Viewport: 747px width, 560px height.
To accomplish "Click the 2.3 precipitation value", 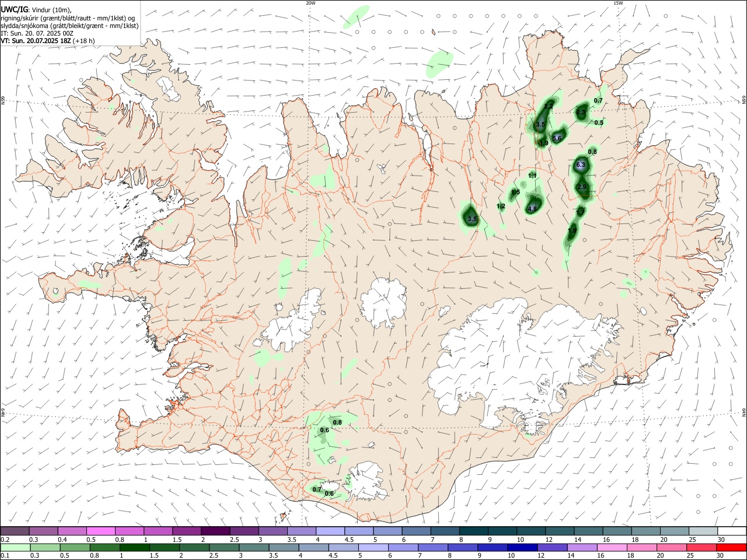I will tap(581, 112).
